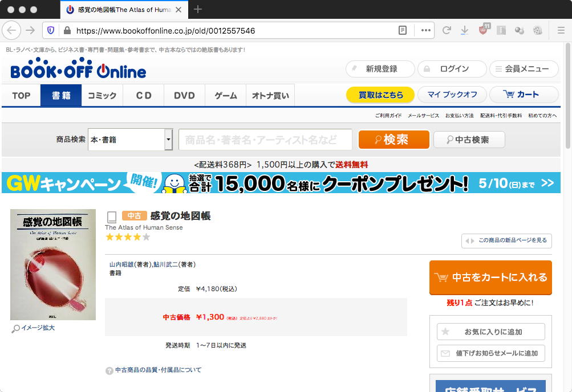Select the ゲーム navigation tab
The width and height of the screenshot is (572, 392).
pos(225,96)
